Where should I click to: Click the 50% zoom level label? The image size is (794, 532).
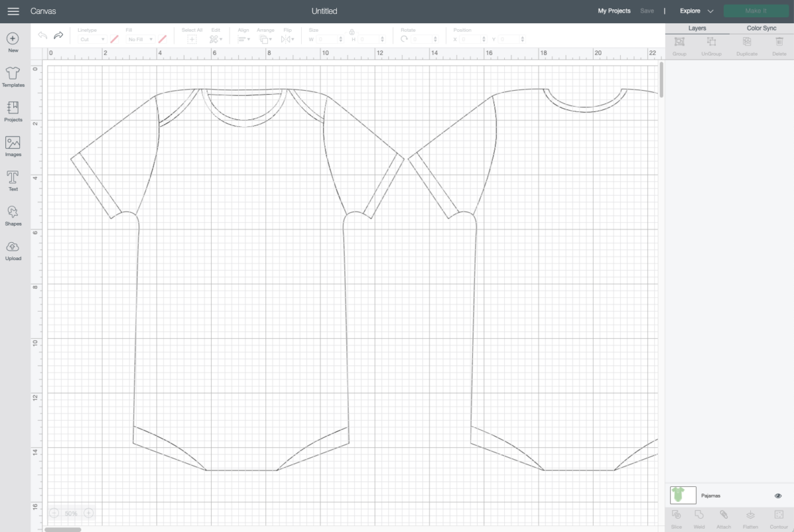(x=71, y=513)
